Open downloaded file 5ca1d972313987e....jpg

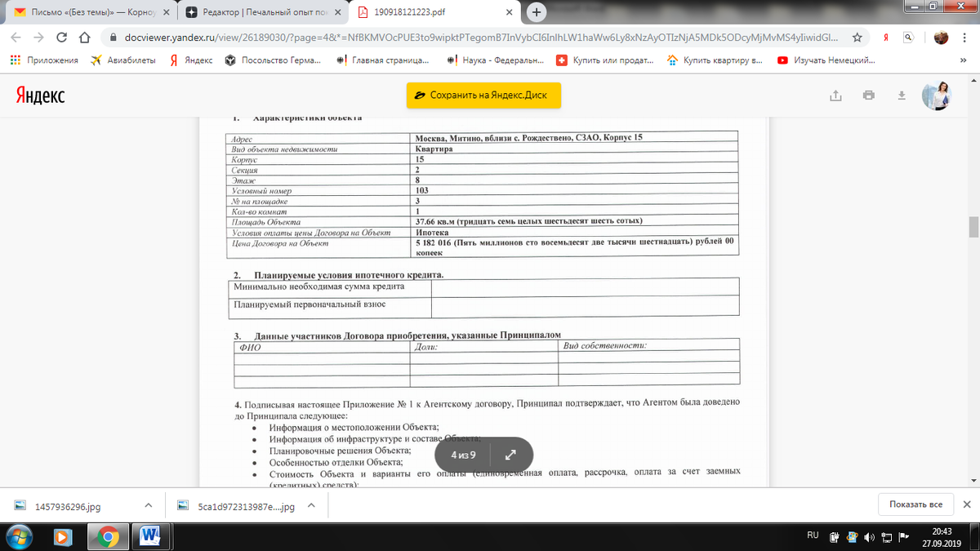coord(236,506)
